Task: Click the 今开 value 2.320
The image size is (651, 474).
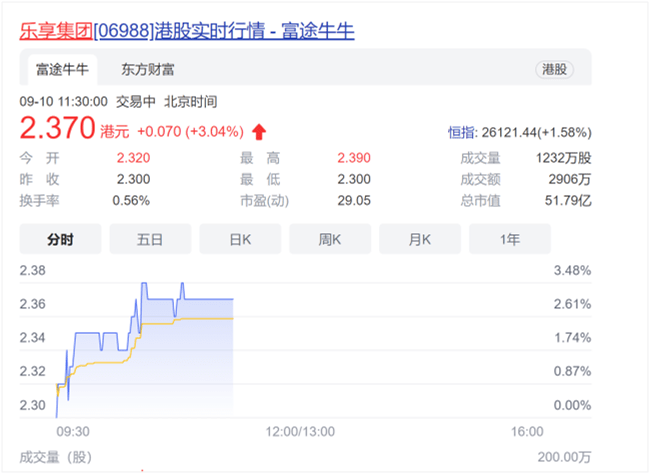Action: [133, 158]
